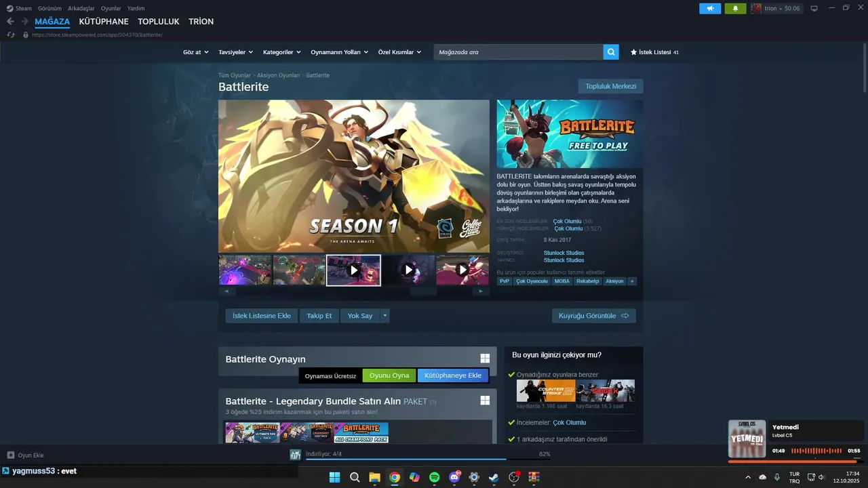Click Oyun Ekle plus icon
The image size is (868, 488).
[11, 455]
